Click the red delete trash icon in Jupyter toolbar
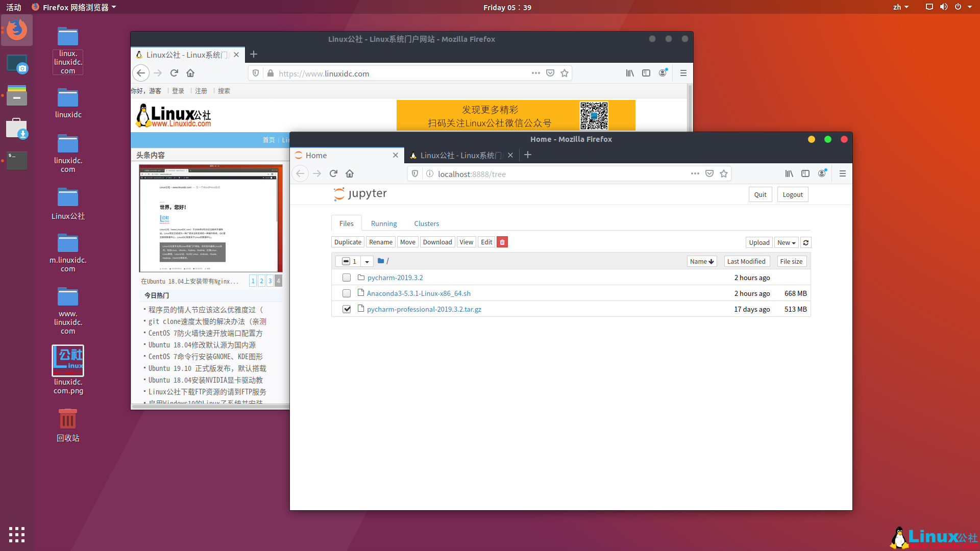This screenshot has width=980, height=551. 502,242
